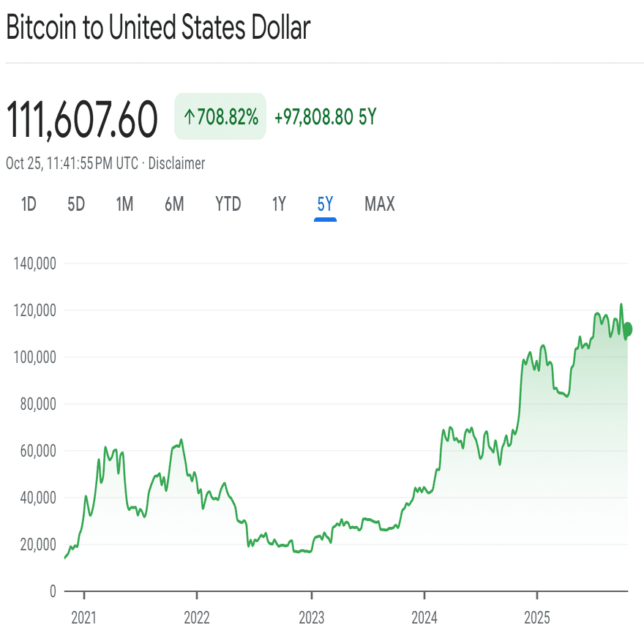Click the active 5Y tab

(325, 204)
